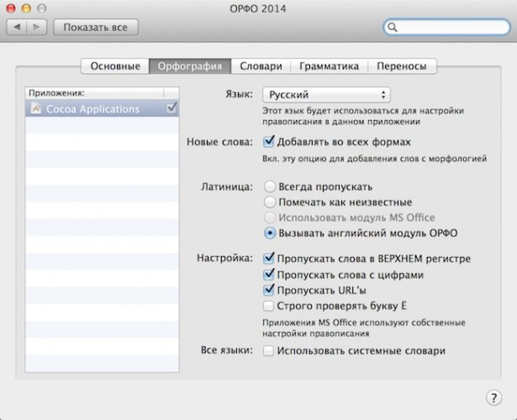Open the Словари tab

point(261,66)
